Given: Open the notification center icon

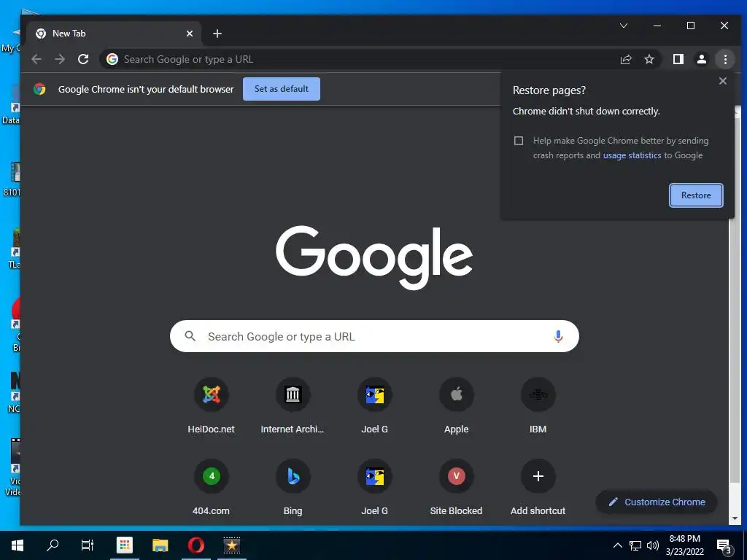Looking at the screenshot, I should [x=724, y=546].
